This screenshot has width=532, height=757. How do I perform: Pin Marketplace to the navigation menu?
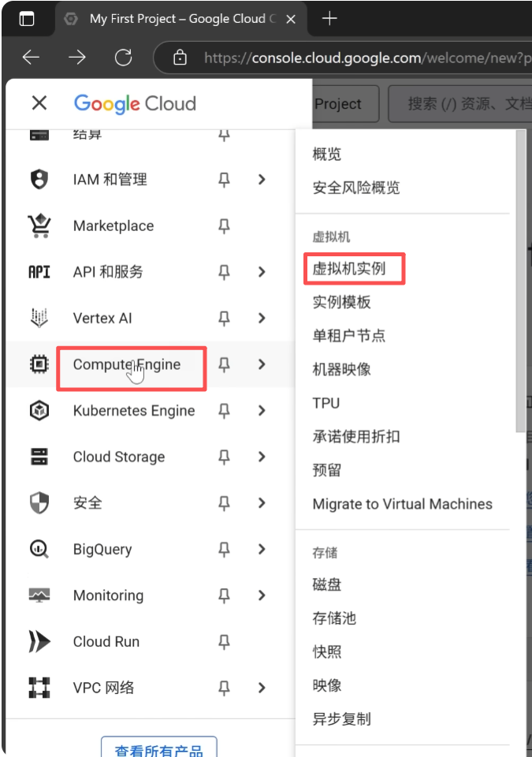coord(224,226)
